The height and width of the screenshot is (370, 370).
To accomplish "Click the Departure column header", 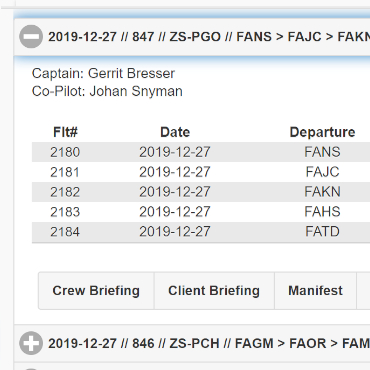I will (322, 132).
